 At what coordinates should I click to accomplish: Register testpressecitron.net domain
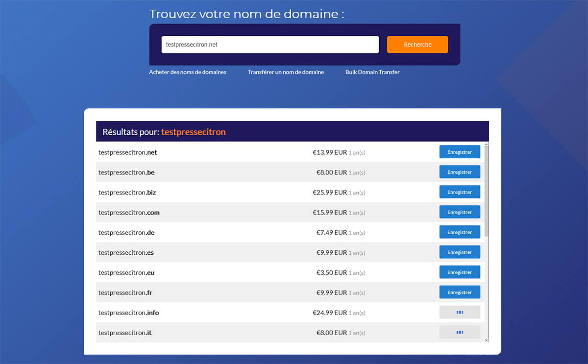(x=460, y=152)
